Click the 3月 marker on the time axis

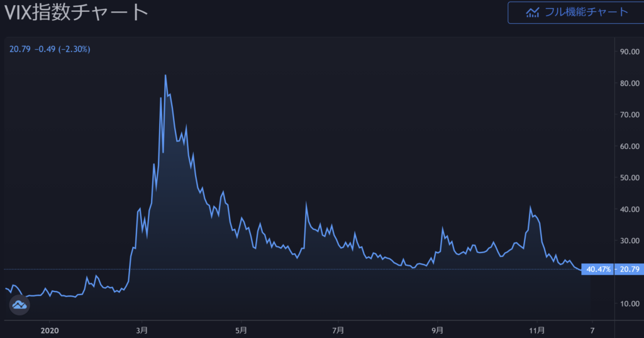pyautogui.click(x=142, y=329)
